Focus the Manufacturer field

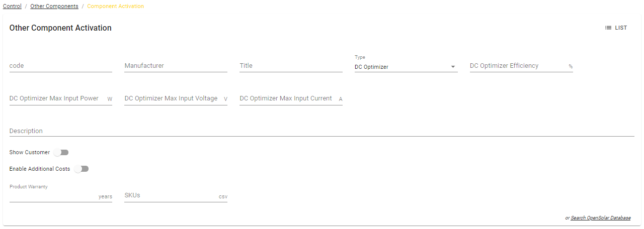click(x=176, y=66)
